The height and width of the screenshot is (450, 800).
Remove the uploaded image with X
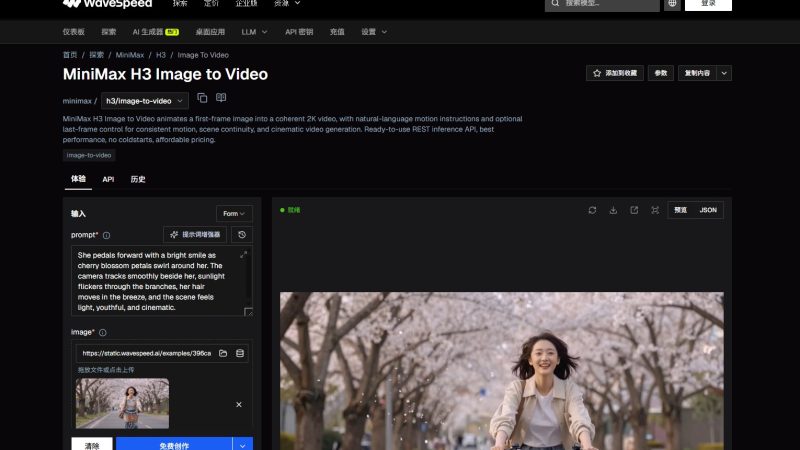tap(239, 405)
